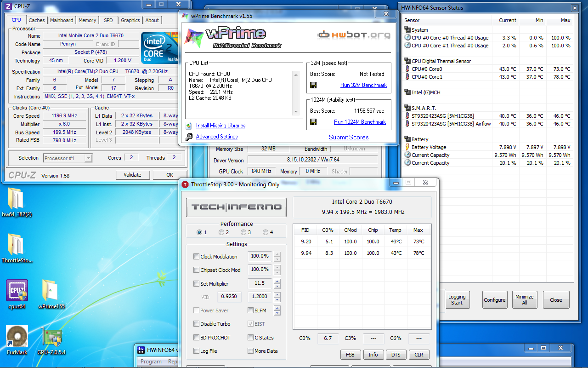Click the Run 32M Benchmark link
588x368 pixels.
coord(363,85)
